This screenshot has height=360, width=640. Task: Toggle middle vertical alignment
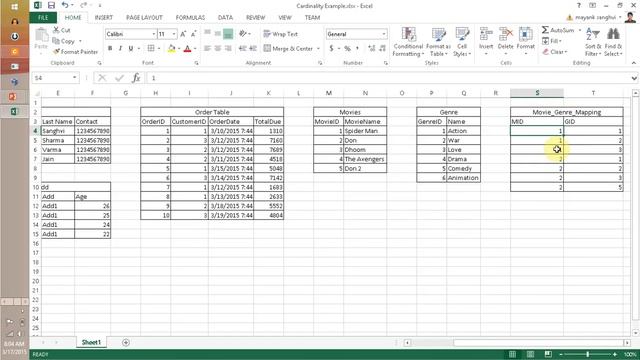(218, 34)
